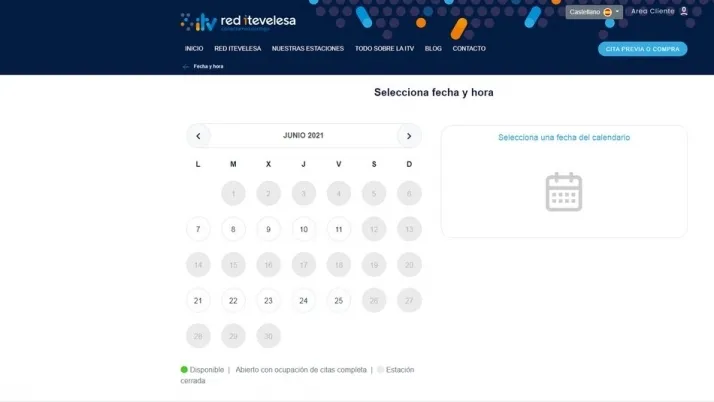Open the Inicio menu item
The width and height of the screenshot is (714, 402).
click(x=194, y=48)
